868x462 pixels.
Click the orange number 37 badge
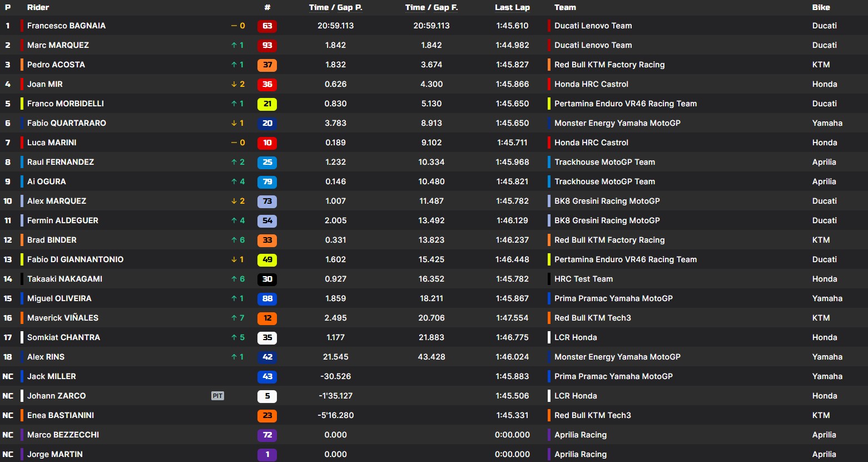pyautogui.click(x=267, y=65)
